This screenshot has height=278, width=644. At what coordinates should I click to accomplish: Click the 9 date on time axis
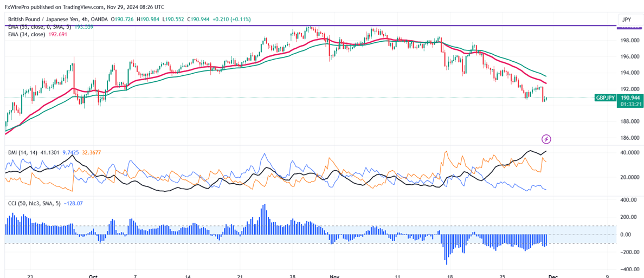(607, 276)
